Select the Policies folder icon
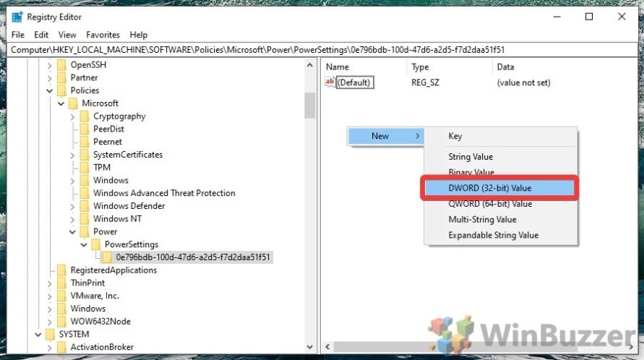Screen dimensions: 644x360 pyautogui.click(x=61, y=90)
